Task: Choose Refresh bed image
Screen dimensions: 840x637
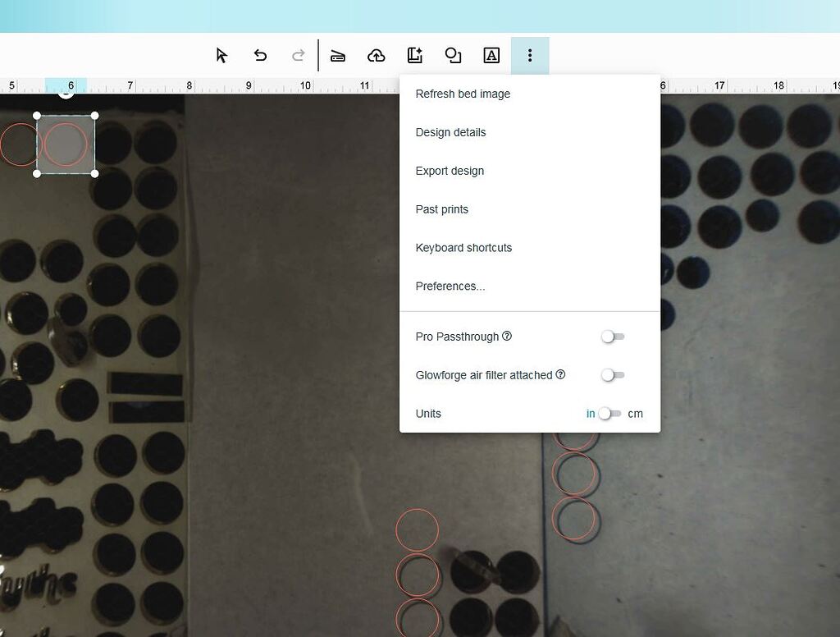Action: 463,94
